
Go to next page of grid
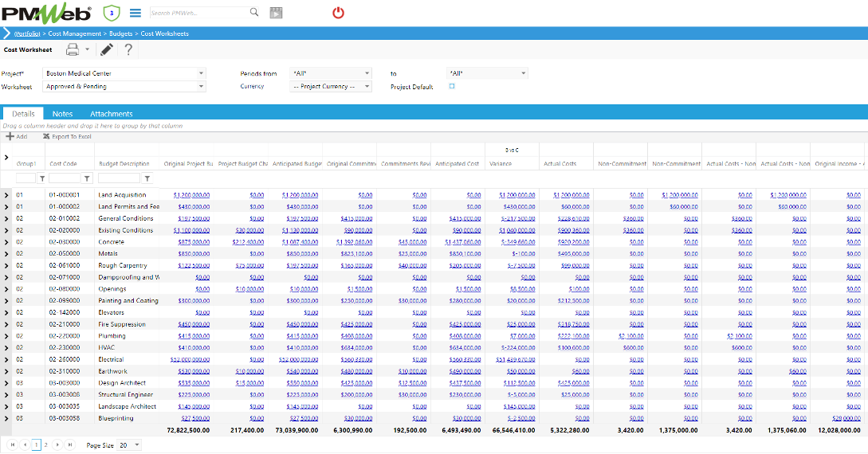coord(57,444)
